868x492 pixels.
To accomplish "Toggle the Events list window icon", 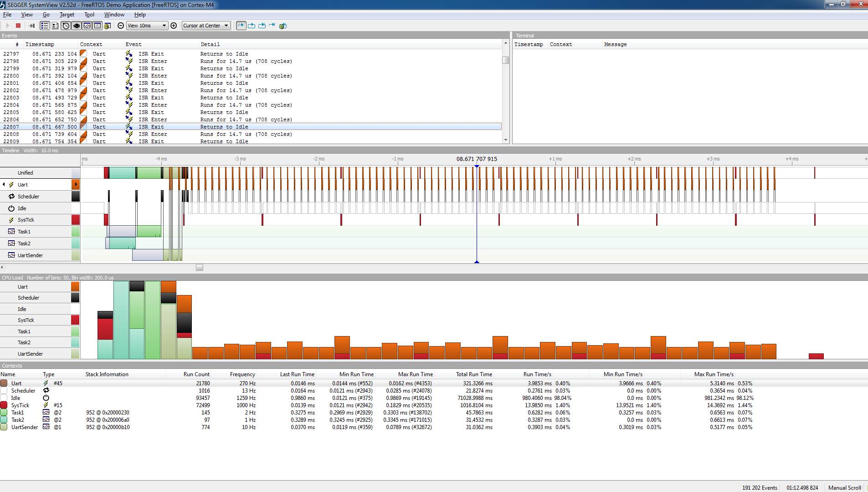I will point(44,26).
